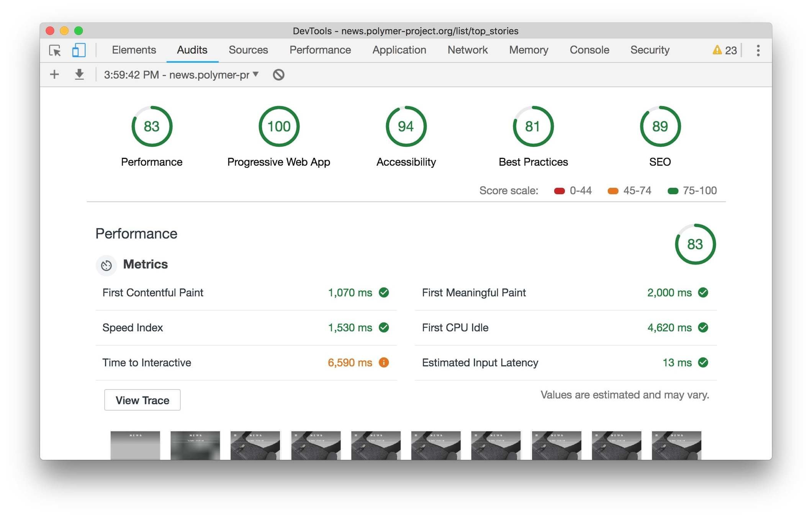The height and width of the screenshot is (517, 812).
Task: Click the red 0-44 score scale swatch
Action: pyautogui.click(x=559, y=191)
